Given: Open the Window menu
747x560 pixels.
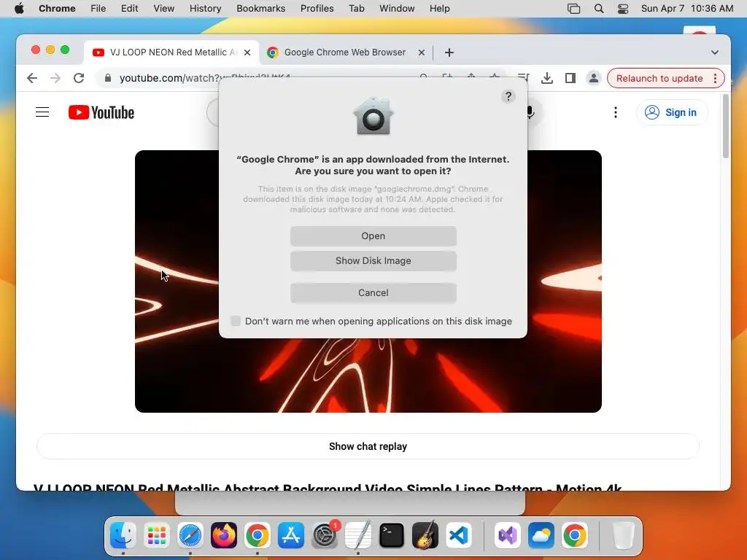Looking at the screenshot, I should (397, 9).
